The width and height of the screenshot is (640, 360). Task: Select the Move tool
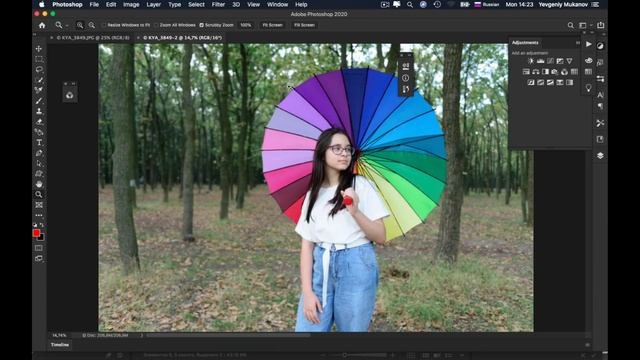(39, 49)
